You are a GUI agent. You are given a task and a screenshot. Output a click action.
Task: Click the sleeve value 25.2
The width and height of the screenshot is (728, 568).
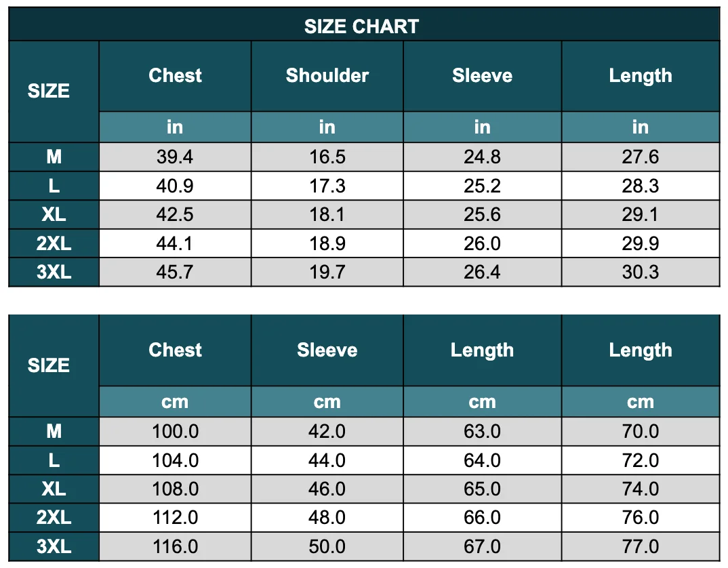click(482, 186)
